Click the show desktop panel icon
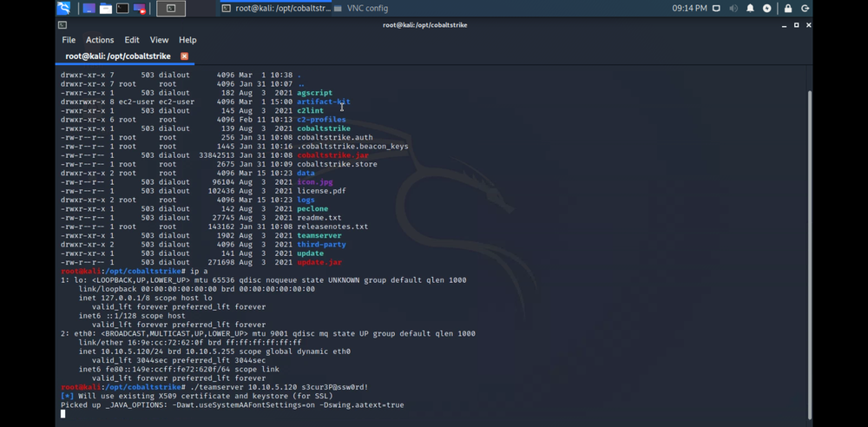The height and width of the screenshot is (427, 868). tap(89, 9)
